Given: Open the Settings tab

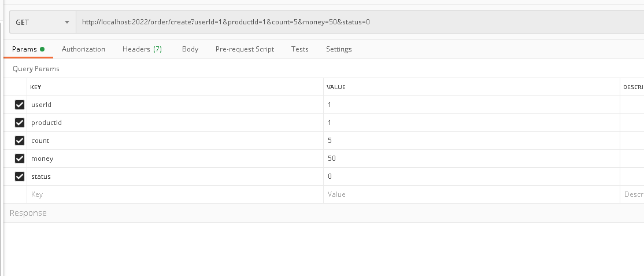Looking at the screenshot, I should (339, 49).
